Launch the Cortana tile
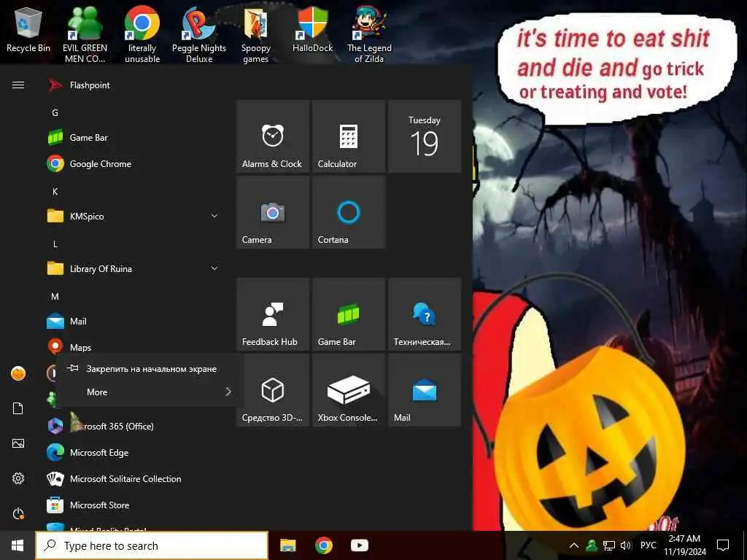Image resolution: width=747 pixels, height=560 pixels. pos(349,212)
